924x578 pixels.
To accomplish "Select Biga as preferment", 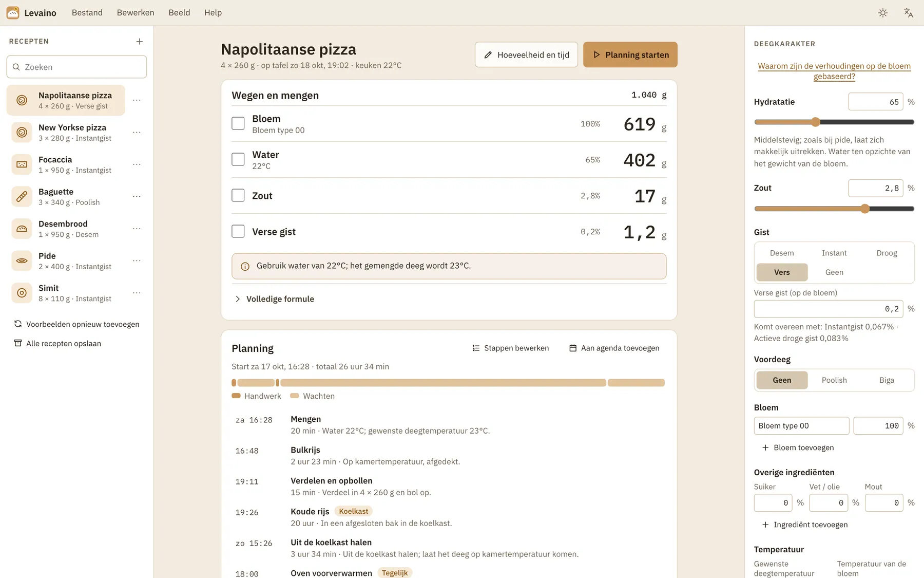I will click(x=887, y=380).
